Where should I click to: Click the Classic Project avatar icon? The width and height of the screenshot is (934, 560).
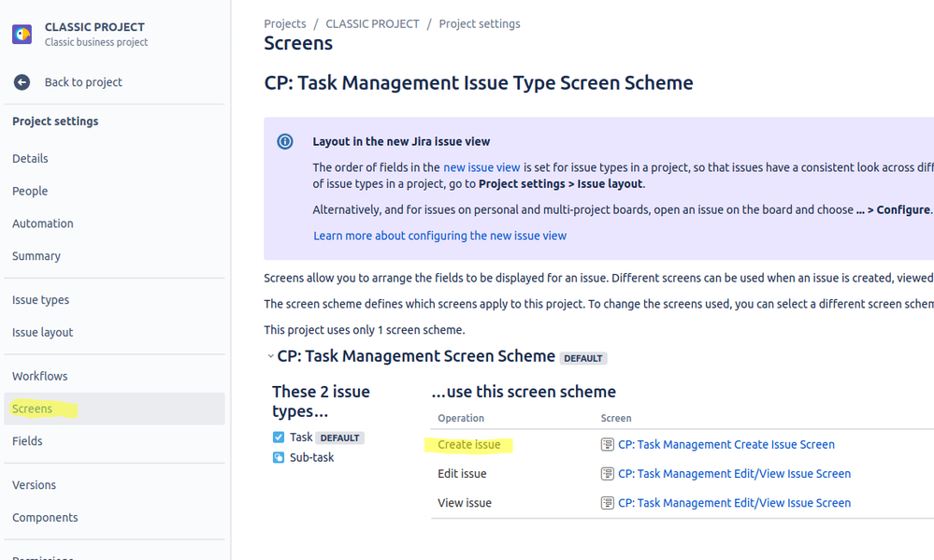pos(22,34)
